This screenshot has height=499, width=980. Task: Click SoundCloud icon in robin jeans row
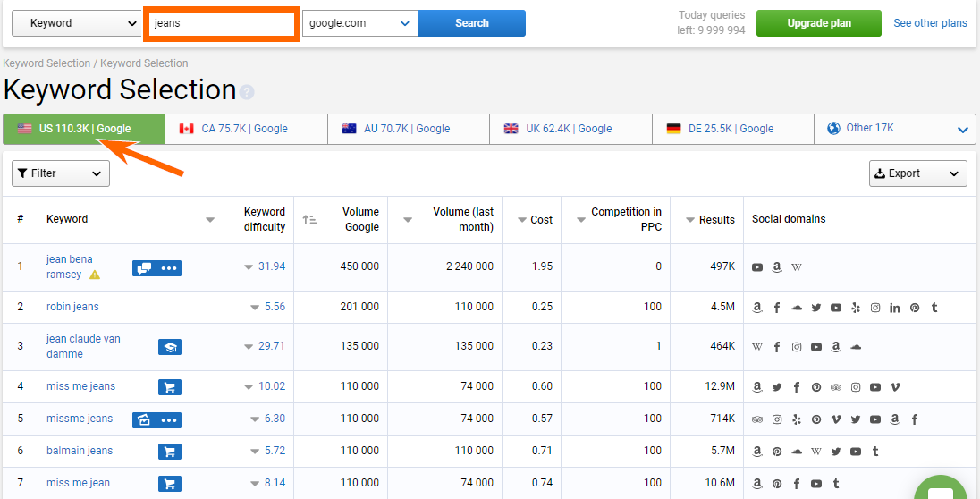[x=796, y=308]
